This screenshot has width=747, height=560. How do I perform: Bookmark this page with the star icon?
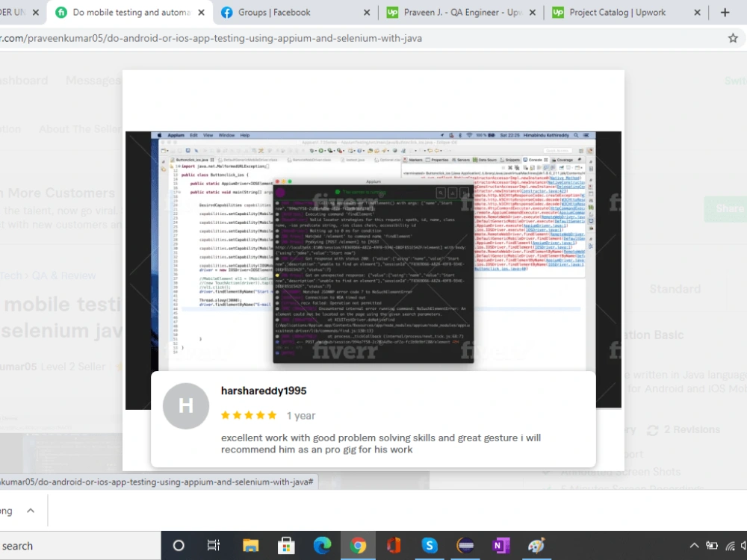[733, 38]
